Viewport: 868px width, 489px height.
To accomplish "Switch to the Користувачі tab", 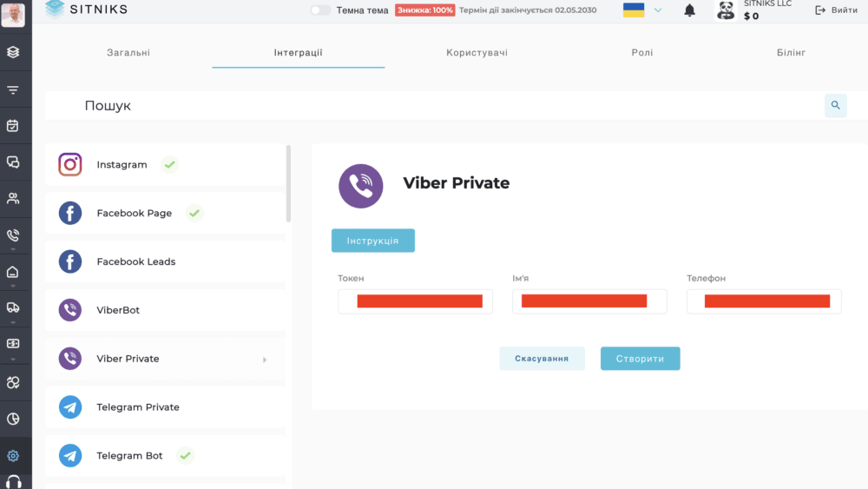I will [x=477, y=53].
